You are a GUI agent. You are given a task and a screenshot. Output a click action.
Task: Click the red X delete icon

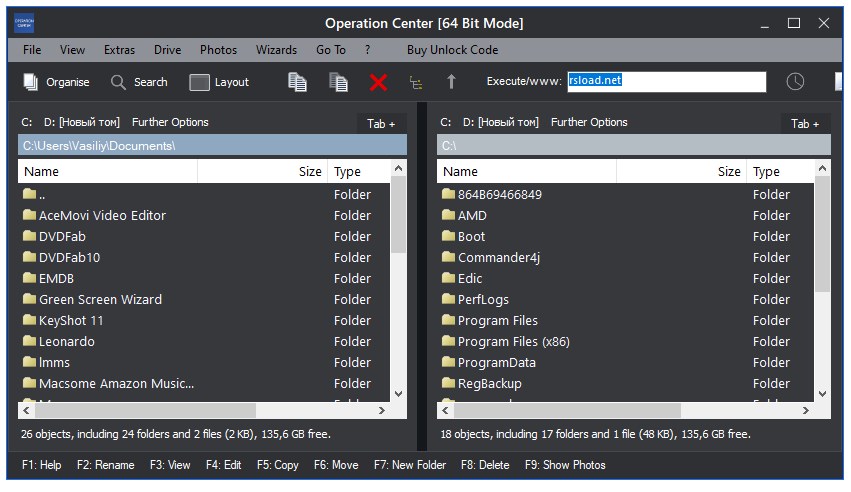(x=378, y=82)
